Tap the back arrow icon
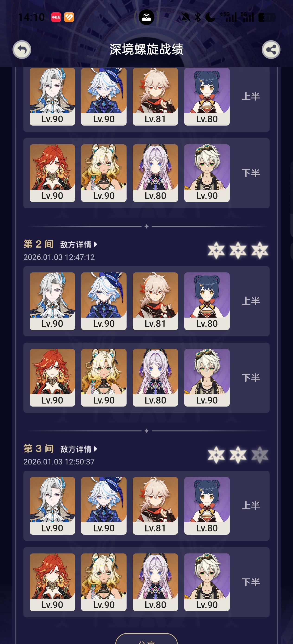 click(22, 50)
